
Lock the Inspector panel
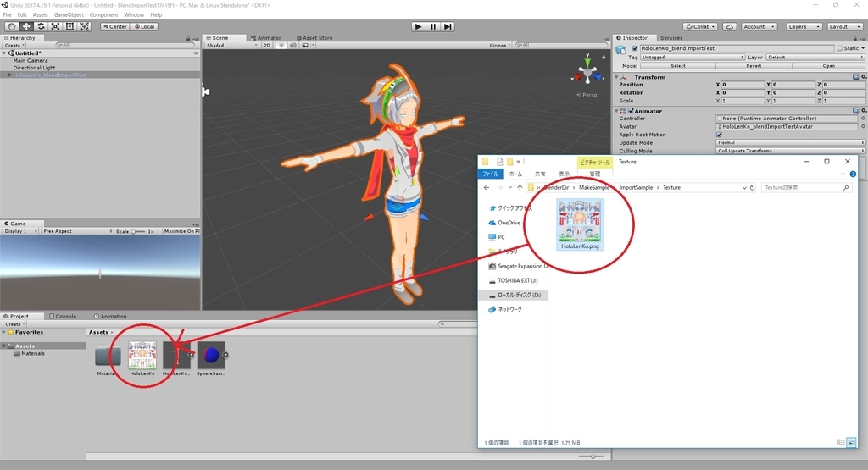coord(854,38)
